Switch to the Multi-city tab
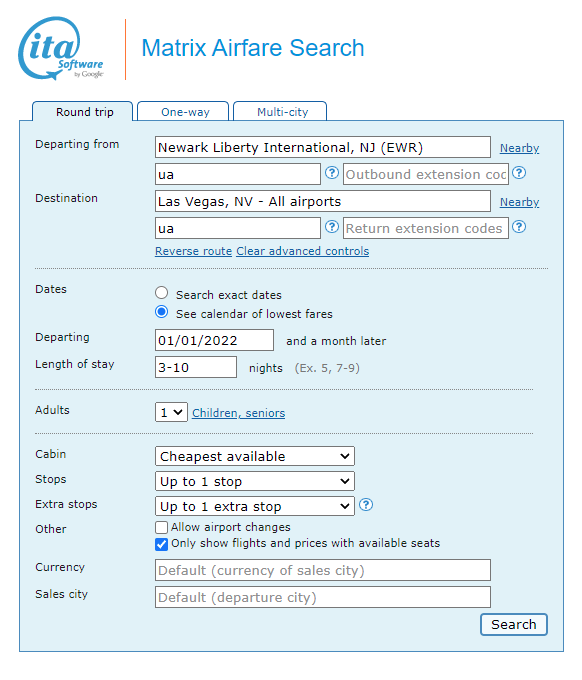 click(280, 111)
